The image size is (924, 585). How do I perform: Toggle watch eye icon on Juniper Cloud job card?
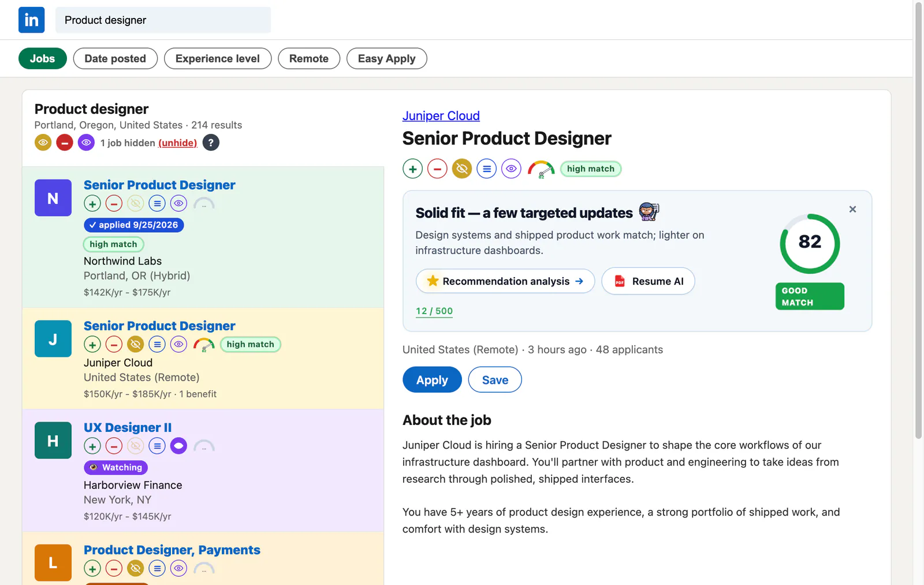click(179, 344)
